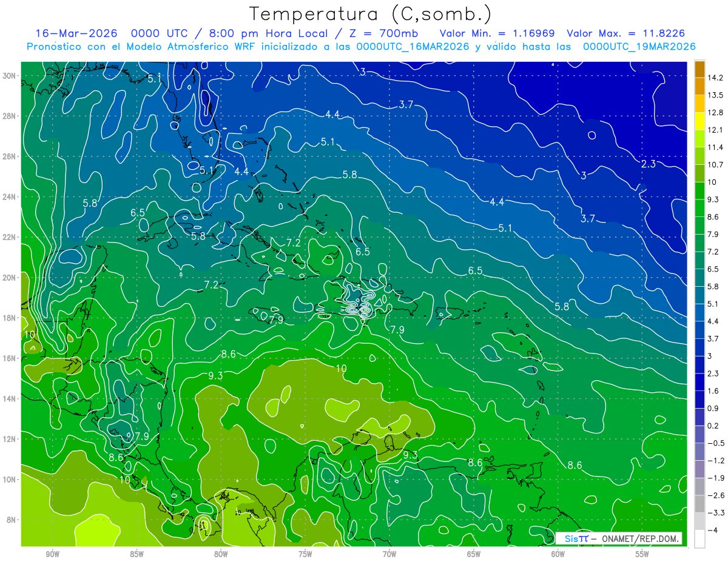Click the -3.3 color scale label
The width and height of the screenshot is (728, 562).
716,513
